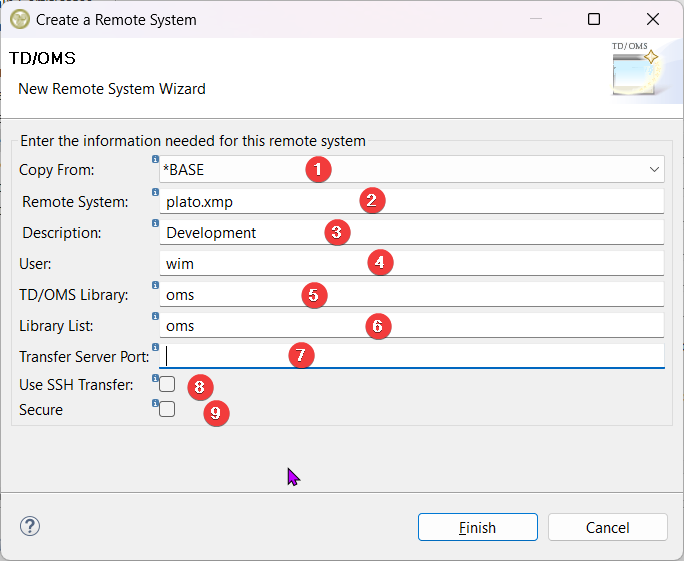Click the info marker next to Remote System
The height and width of the screenshot is (561, 684).
[x=155, y=191]
